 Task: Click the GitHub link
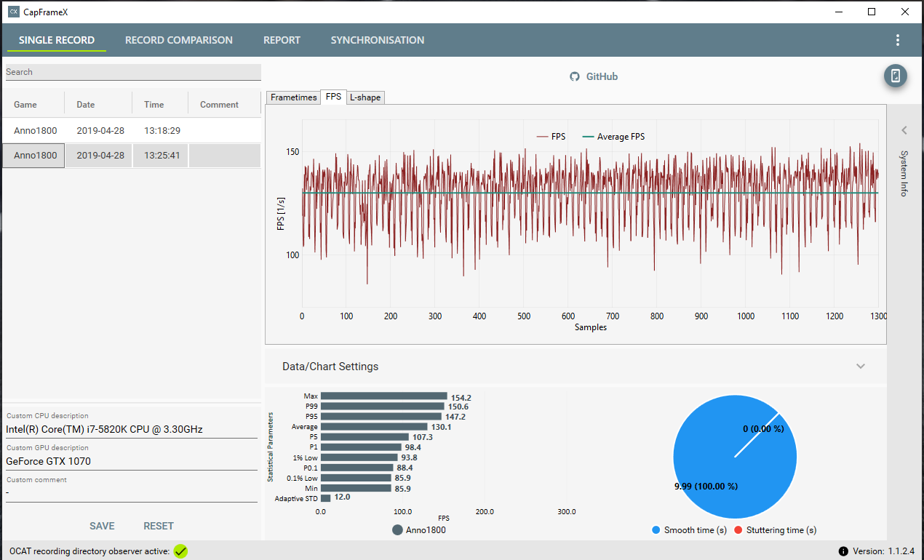(x=602, y=76)
